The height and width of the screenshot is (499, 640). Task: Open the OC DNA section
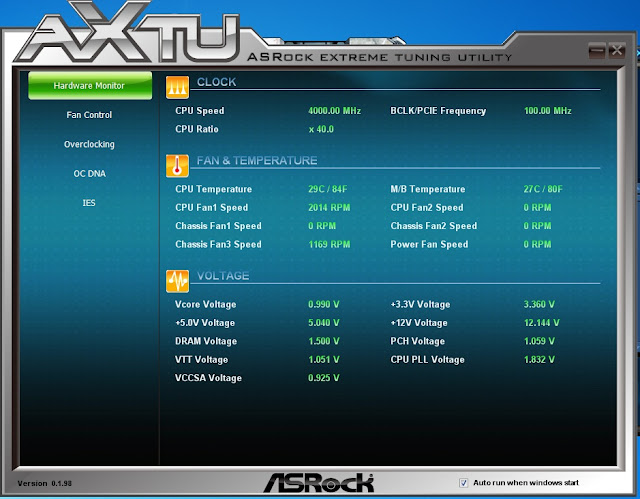click(89, 174)
